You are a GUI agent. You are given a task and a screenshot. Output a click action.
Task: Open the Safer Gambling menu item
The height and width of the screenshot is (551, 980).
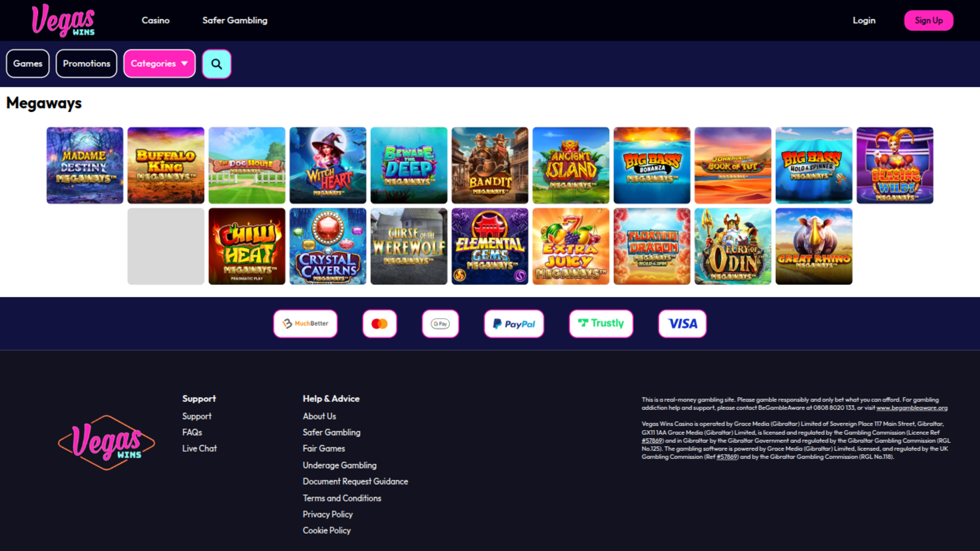[x=234, y=20]
